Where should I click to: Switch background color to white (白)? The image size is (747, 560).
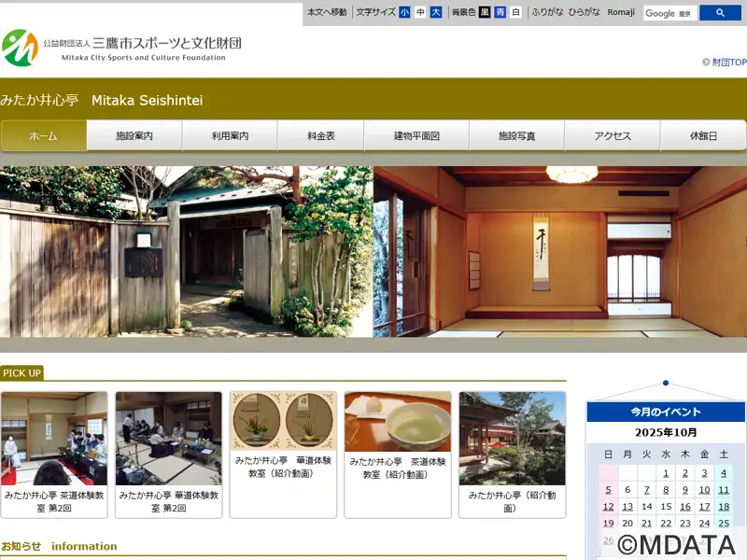(515, 12)
